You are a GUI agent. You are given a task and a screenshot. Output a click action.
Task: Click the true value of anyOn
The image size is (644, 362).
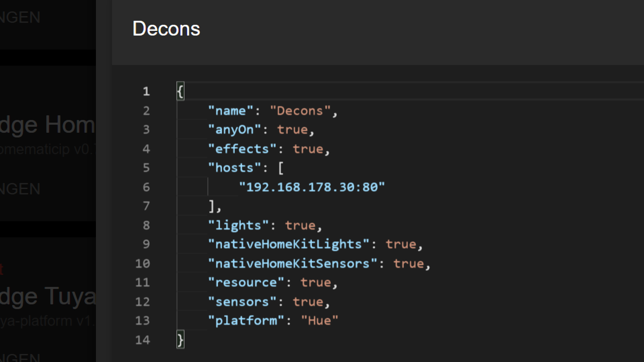[292, 130]
